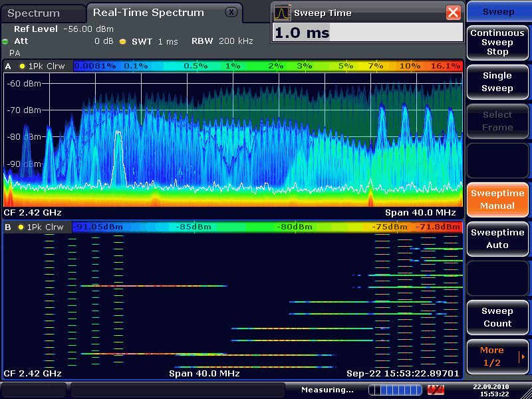Viewport: 532px width, 399px height.
Task: Click the Measuring... status text
Action: point(327,390)
